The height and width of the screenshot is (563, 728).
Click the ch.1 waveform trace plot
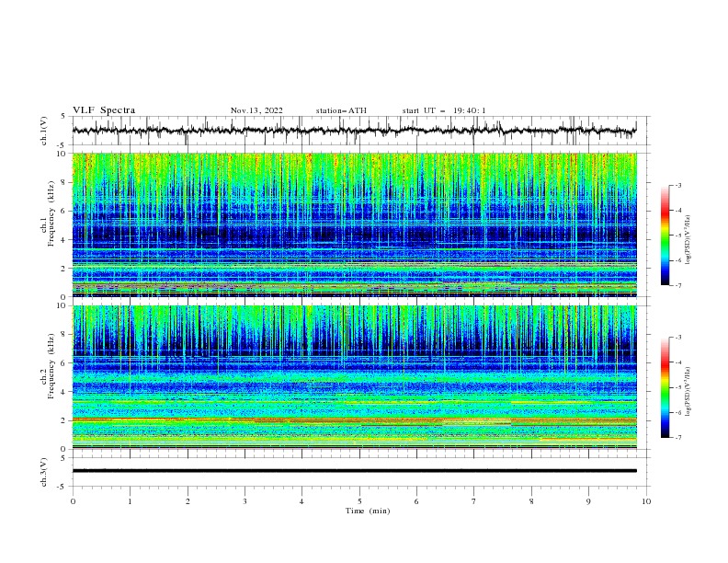coord(354,131)
